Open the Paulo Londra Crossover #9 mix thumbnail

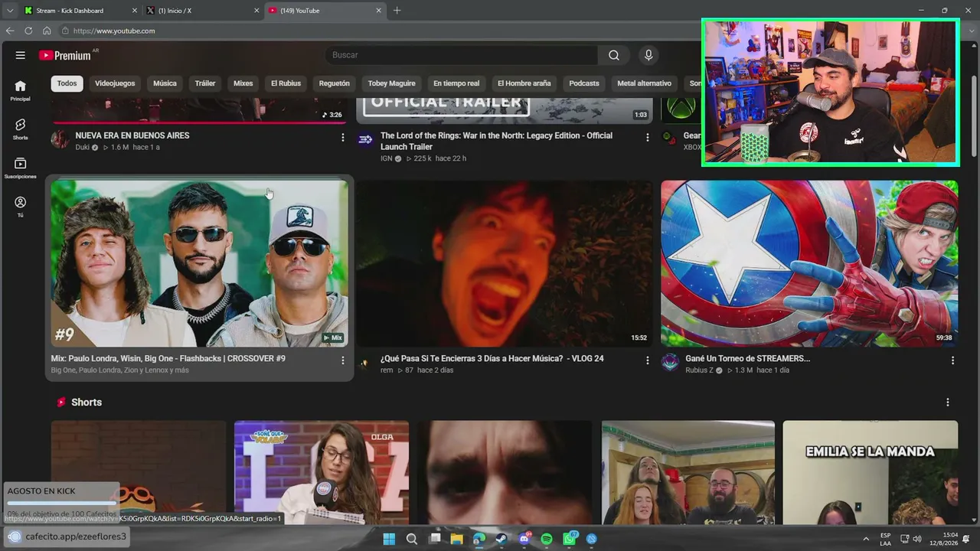pos(199,263)
